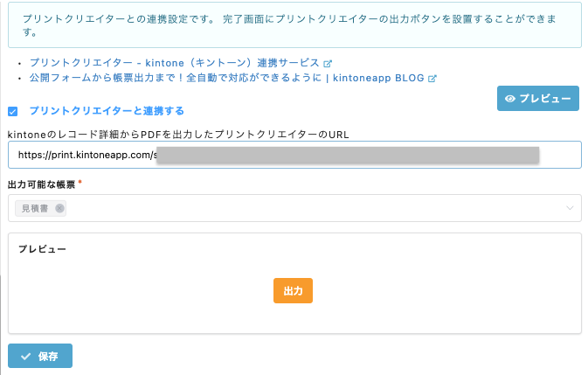Open the 出力可能な帳票 selection box
This screenshot has height=375, width=588.
(294, 208)
